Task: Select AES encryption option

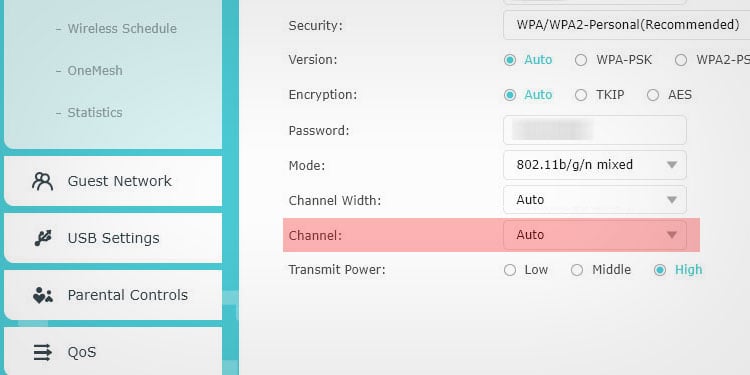Action: [653, 95]
